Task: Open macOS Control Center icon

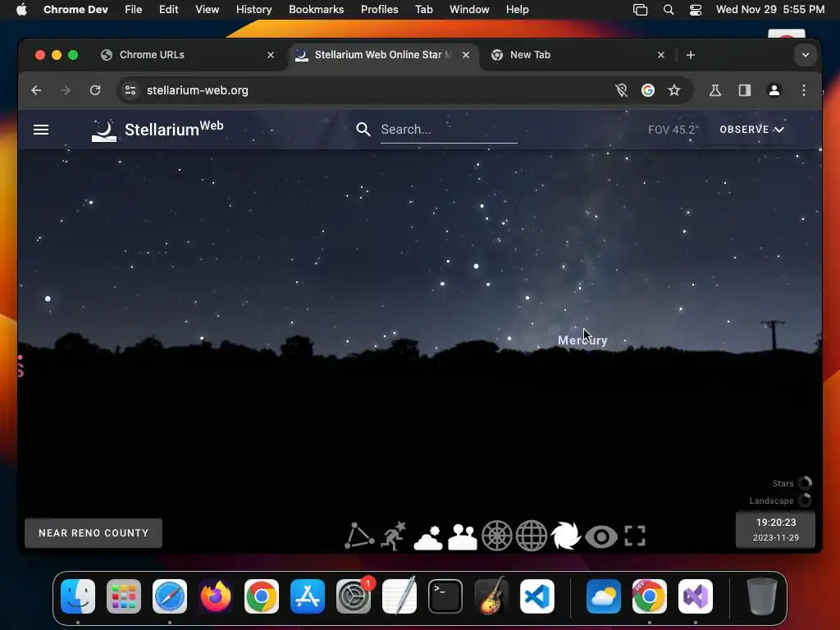Action: pyautogui.click(x=696, y=10)
